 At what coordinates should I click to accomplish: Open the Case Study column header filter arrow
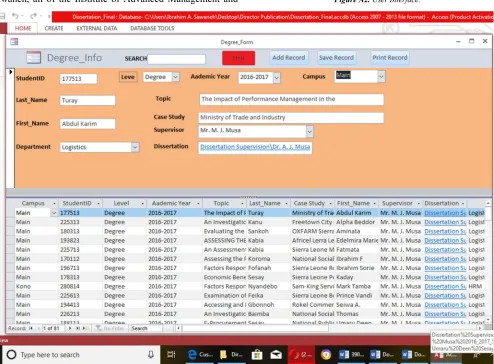330,203
